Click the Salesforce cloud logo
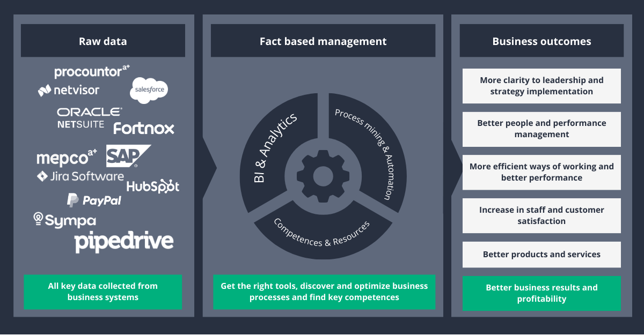This screenshot has width=644, height=336. point(149,90)
